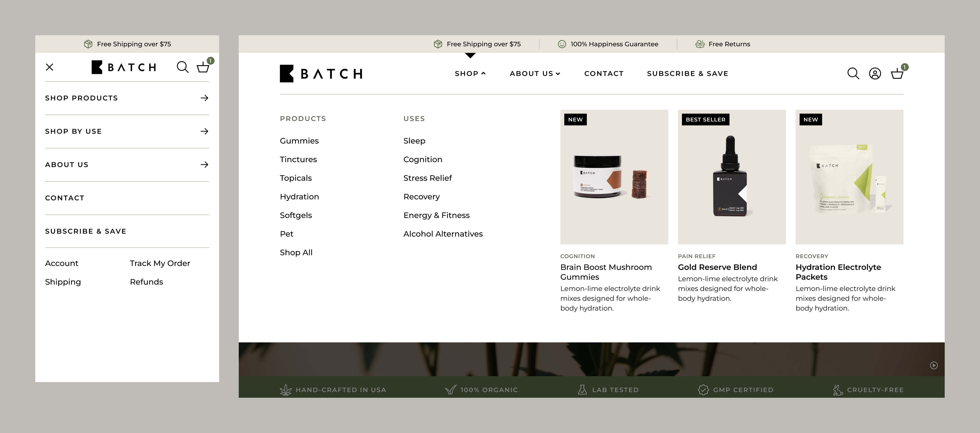
Task: Browse by Recovery use
Action: (422, 197)
